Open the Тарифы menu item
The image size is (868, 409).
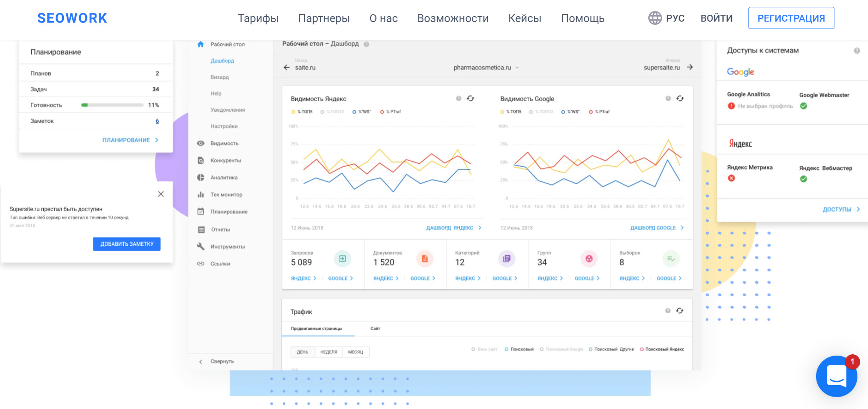tap(258, 18)
